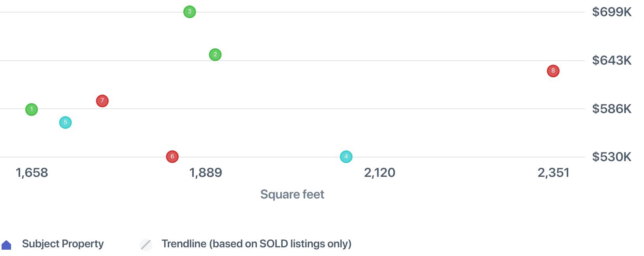Click the 1,658 square feet axis label
This screenshot has width=644, height=256.
[x=32, y=173]
